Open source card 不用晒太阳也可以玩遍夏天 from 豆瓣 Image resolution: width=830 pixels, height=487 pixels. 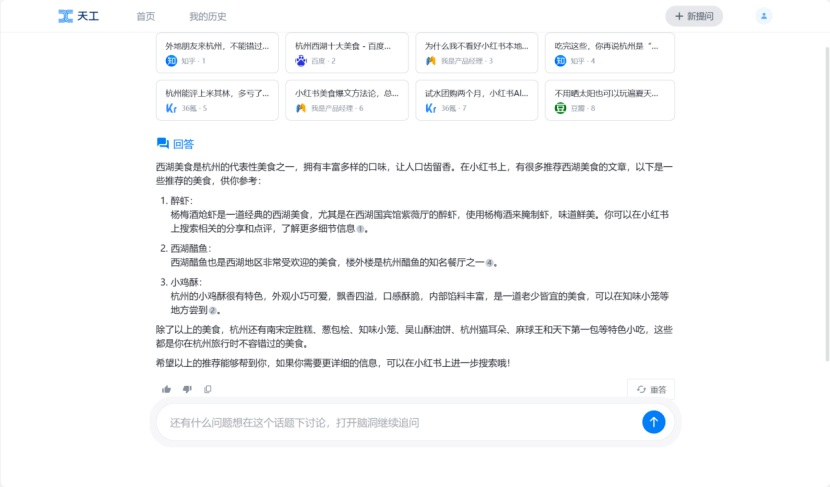click(x=610, y=100)
